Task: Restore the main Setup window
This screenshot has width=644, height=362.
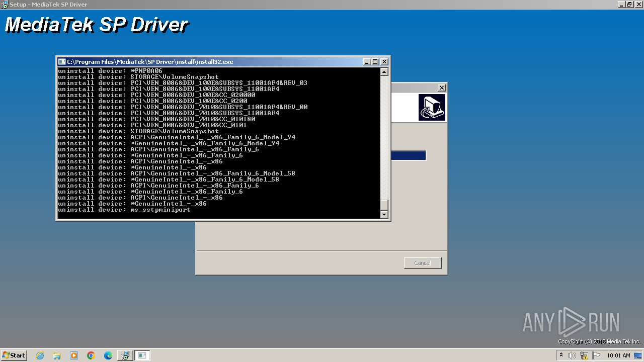Action: 629,4
